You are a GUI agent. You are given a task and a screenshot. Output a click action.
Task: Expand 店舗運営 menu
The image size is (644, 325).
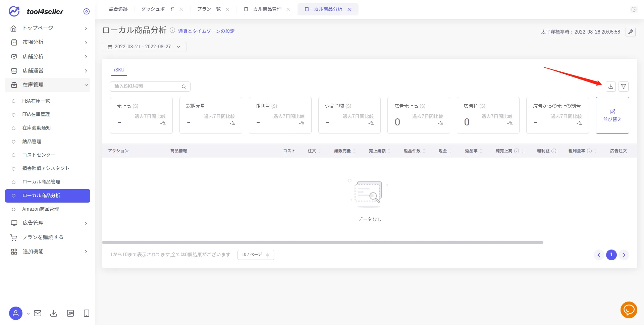(x=48, y=71)
